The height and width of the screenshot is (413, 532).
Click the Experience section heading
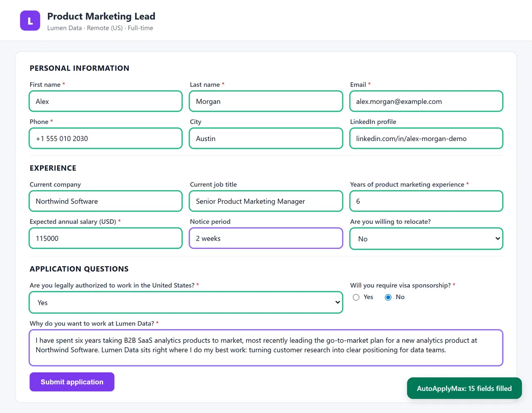[53, 168]
